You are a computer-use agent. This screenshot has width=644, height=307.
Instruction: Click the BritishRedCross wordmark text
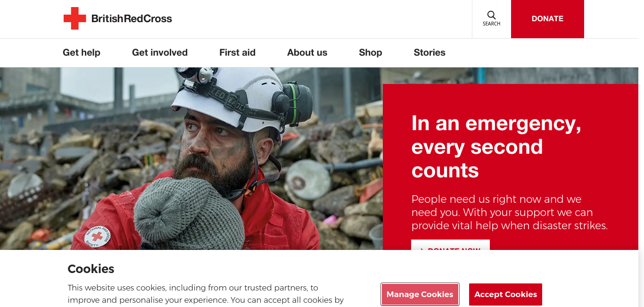coord(132,19)
